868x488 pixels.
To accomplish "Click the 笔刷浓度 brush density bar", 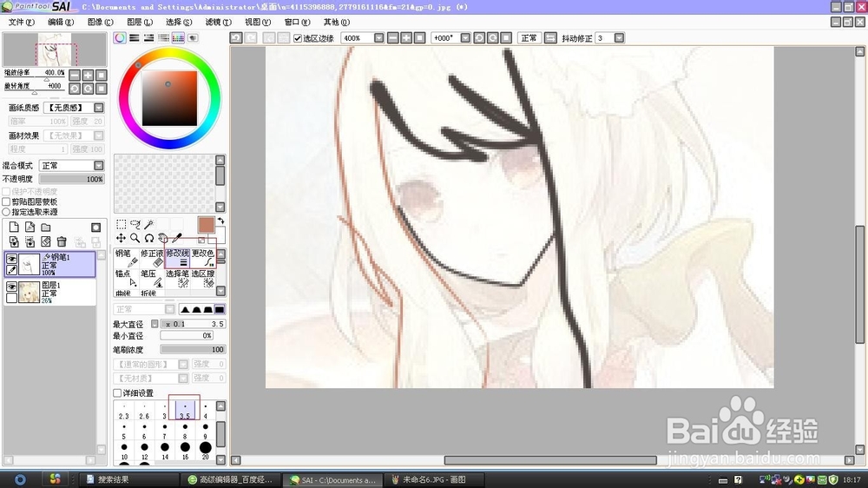I will pos(193,350).
